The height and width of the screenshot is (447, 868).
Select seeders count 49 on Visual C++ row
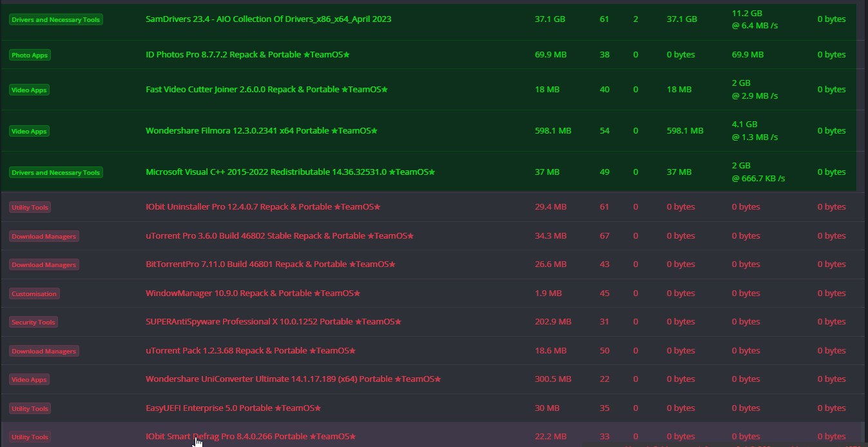point(604,172)
